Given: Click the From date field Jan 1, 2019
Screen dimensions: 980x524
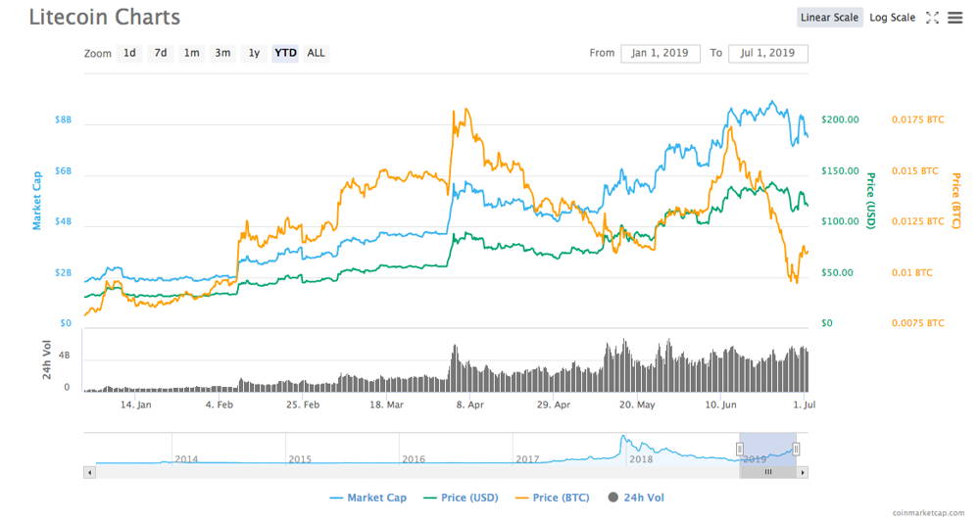Looking at the screenshot, I should point(660,53).
